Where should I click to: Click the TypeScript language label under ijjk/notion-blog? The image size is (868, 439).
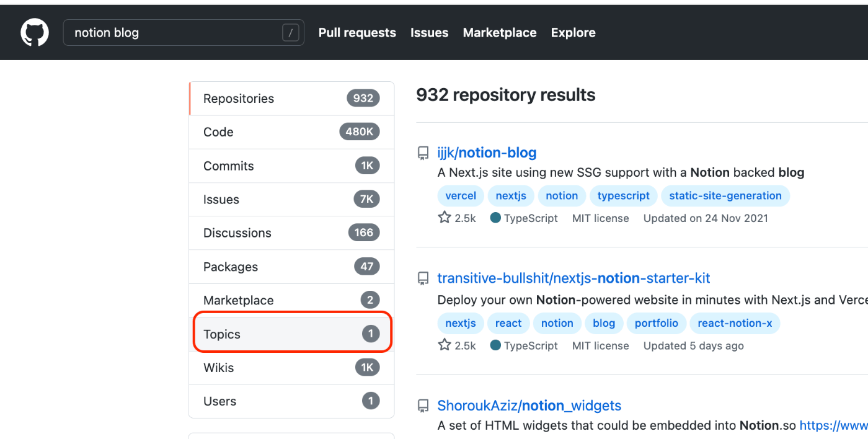531,218
